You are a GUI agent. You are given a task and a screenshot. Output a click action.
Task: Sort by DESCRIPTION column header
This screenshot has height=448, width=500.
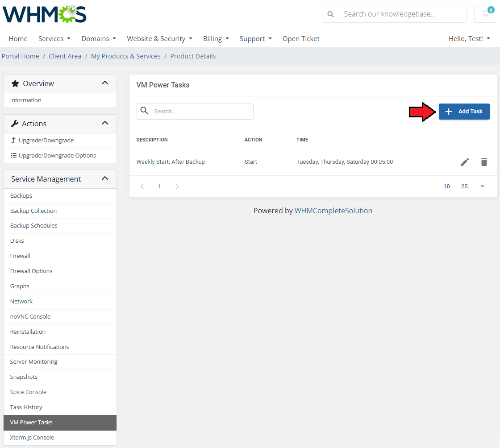152,140
